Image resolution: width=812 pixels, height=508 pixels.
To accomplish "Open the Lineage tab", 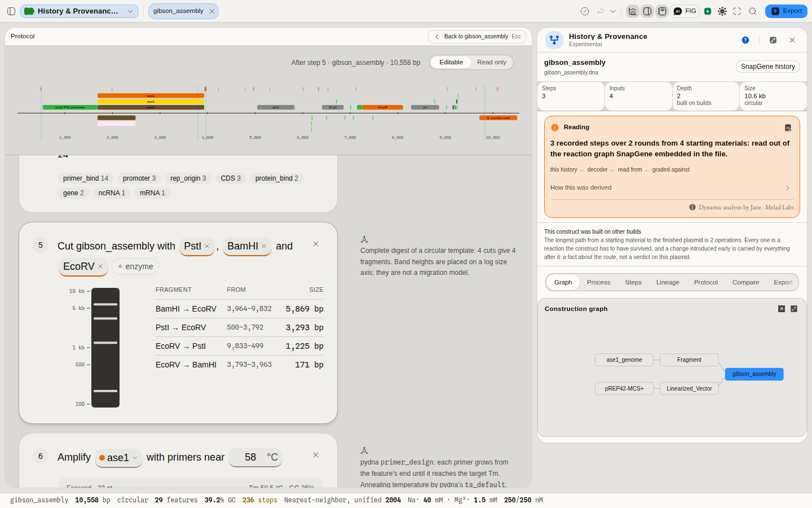I will (668, 282).
